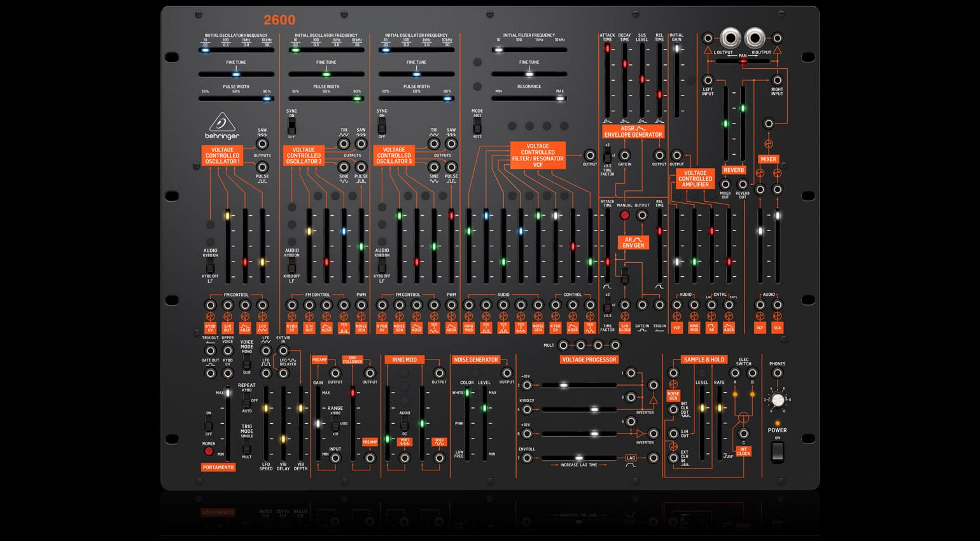The width and height of the screenshot is (980, 541).
Task: Click the Preamp OUTPUT jack
Action: click(x=335, y=373)
